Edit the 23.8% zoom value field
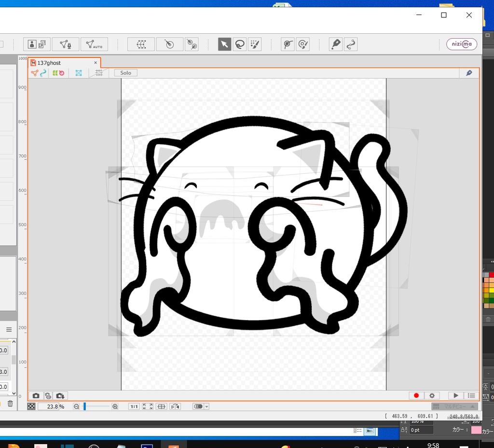The width and height of the screenshot is (494, 448). [x=49, y=406]
